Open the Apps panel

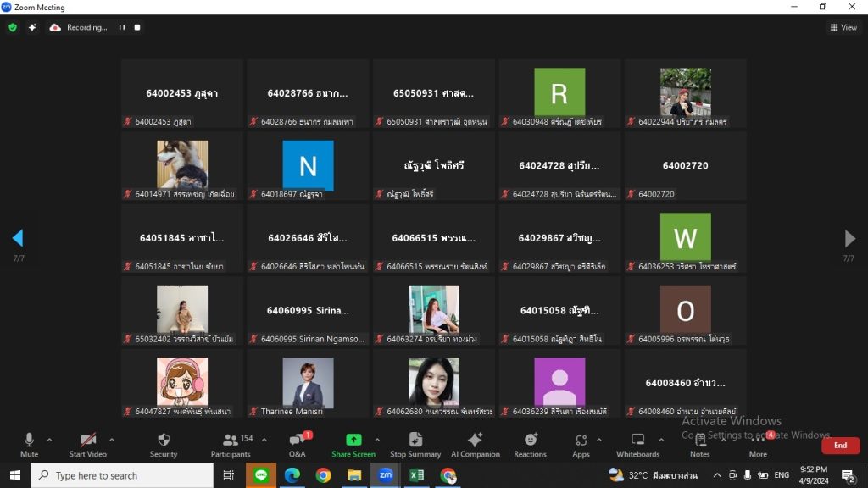pos(581,445)
